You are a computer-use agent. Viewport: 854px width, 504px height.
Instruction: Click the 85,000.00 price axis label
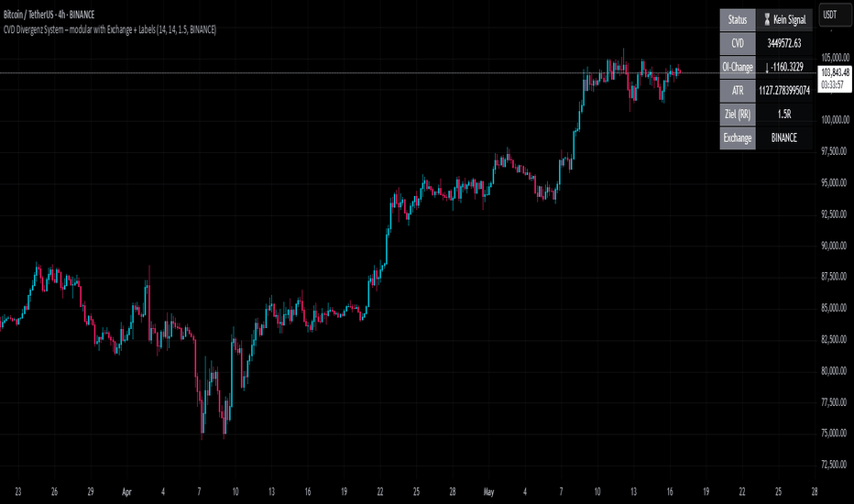click(x=834, y=309)
